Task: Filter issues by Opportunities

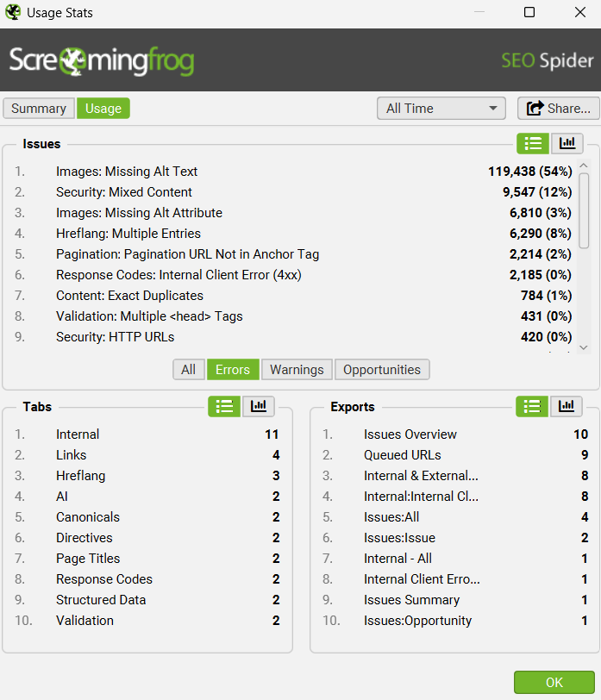Action: (382, 370)
